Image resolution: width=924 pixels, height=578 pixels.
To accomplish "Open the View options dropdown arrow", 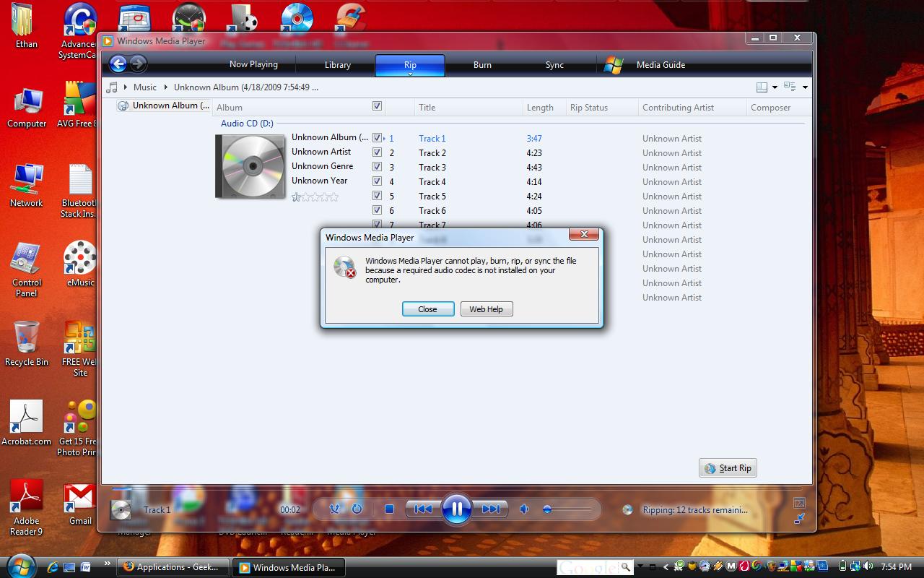I will (x=805, y=87).
